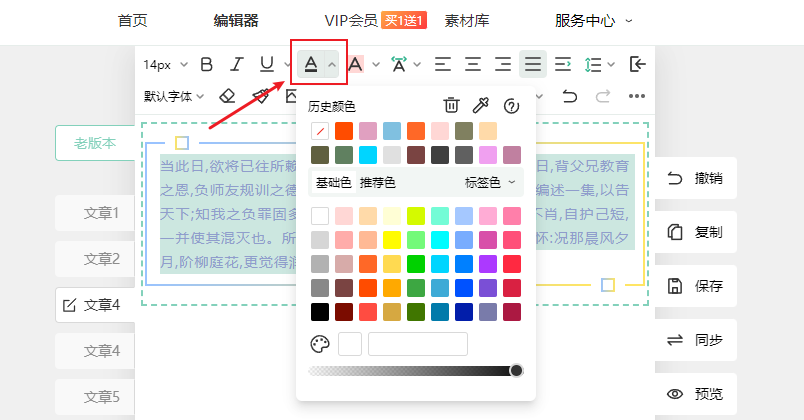Image resolution: width=804 pixels, height=420 pixels.
Task: Open the 素材库 navigation item
Action: (x=467, y=21)
